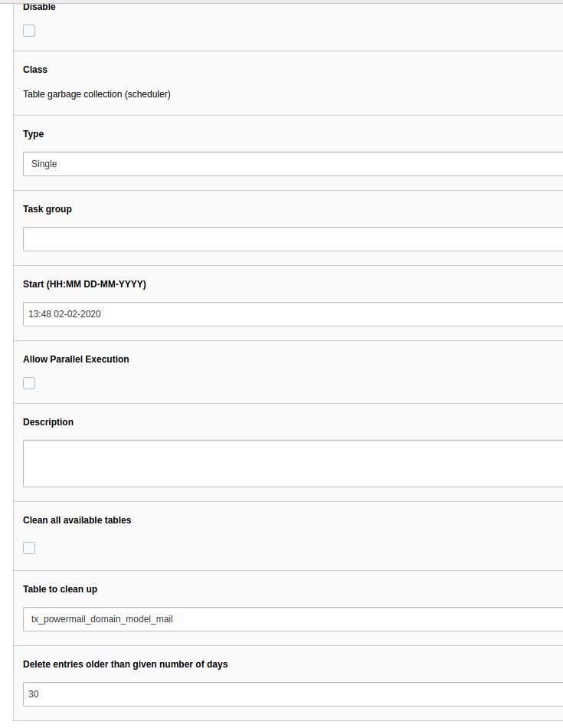Click the Delete entries older than label
This screenshot has height=728, width=563.
125,664
